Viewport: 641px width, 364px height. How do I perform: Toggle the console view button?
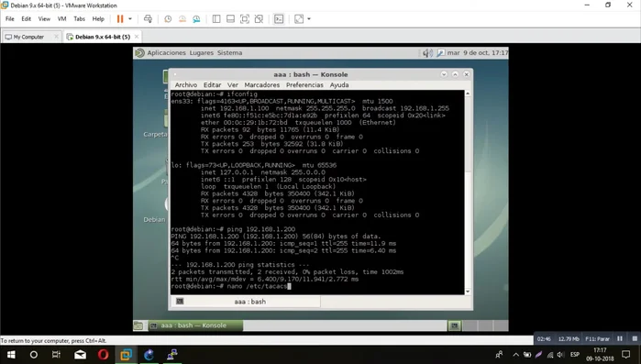click(279, 18)
